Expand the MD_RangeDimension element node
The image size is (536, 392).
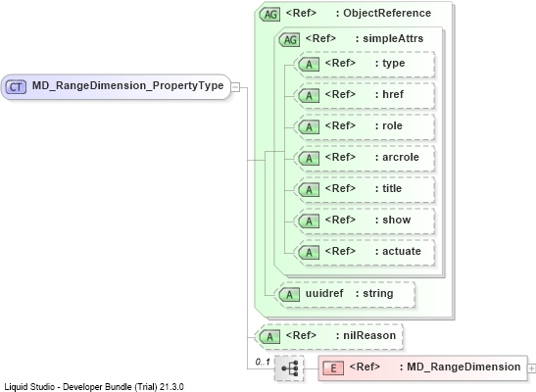click(x=531, y=368)
